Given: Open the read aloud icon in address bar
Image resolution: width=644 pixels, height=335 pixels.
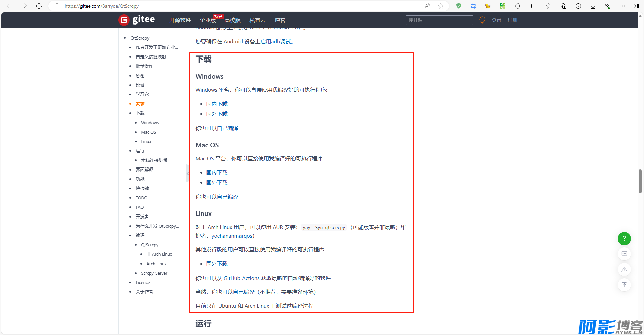Looking at the screenshot, I should point(427,6).
